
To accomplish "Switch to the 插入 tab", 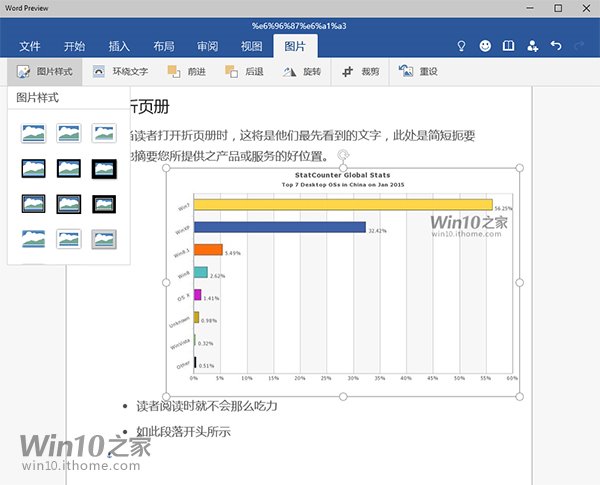I will (119, 46).
